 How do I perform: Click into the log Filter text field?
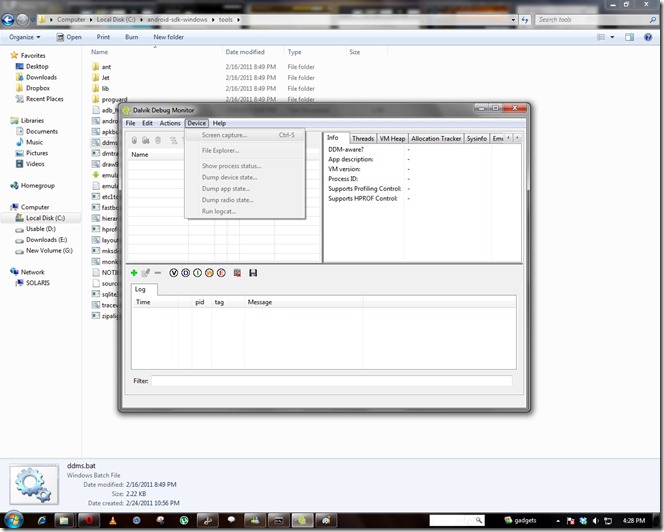click(x=332, y=381)
